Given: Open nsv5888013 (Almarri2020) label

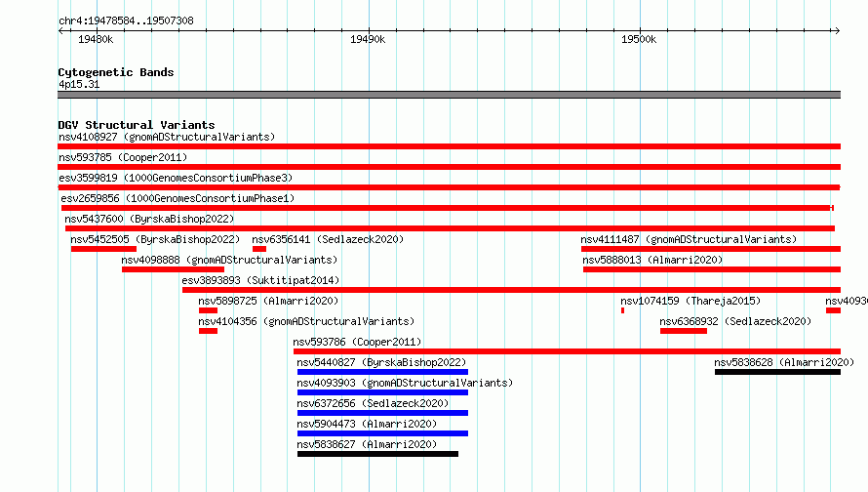Looking at the screenshot, I should [x=652, y=260].
